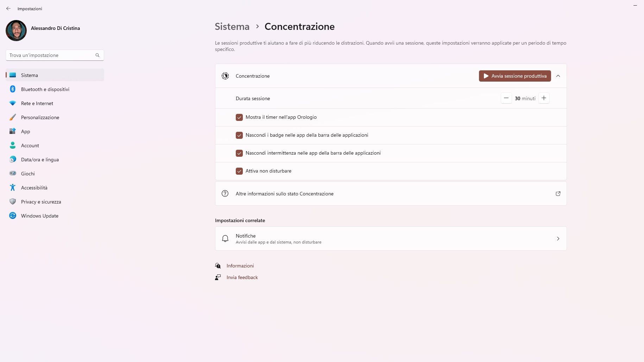Uncheck Mostra il timer nell'app Orologio

(x=239, y=117)
